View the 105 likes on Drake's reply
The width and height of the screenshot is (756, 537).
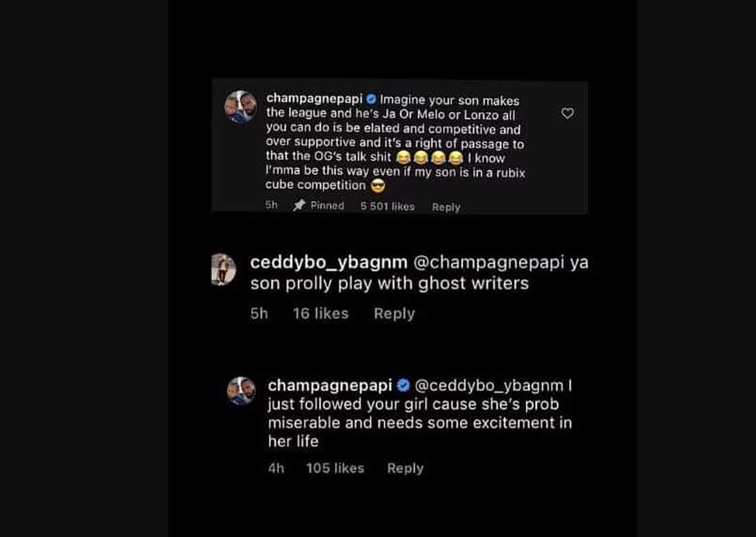coord(335,467)
